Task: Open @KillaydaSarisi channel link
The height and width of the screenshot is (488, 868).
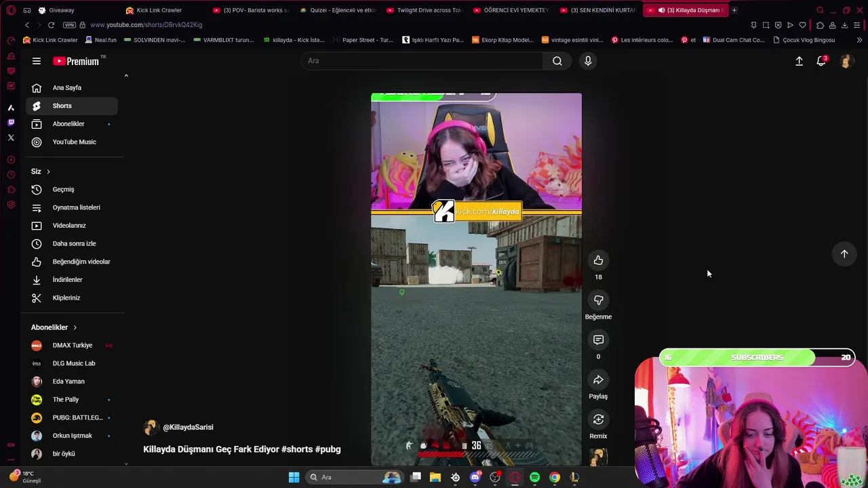Action: [188, 427]
